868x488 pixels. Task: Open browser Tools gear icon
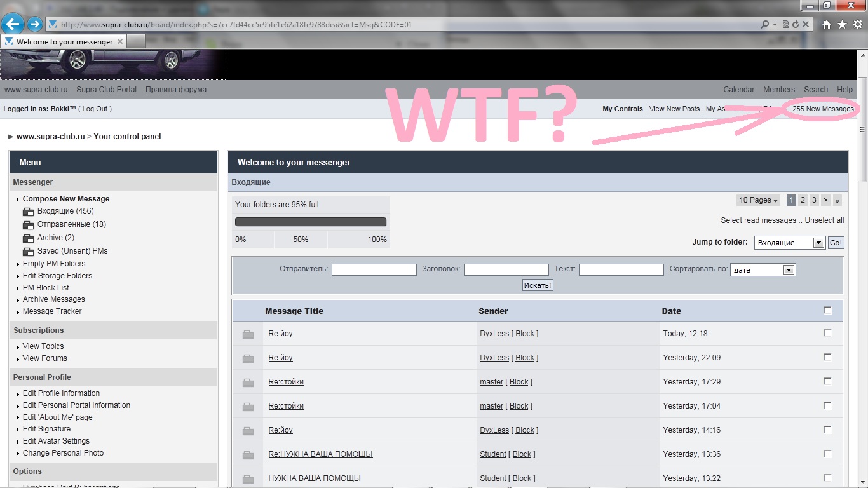(857, 25)
